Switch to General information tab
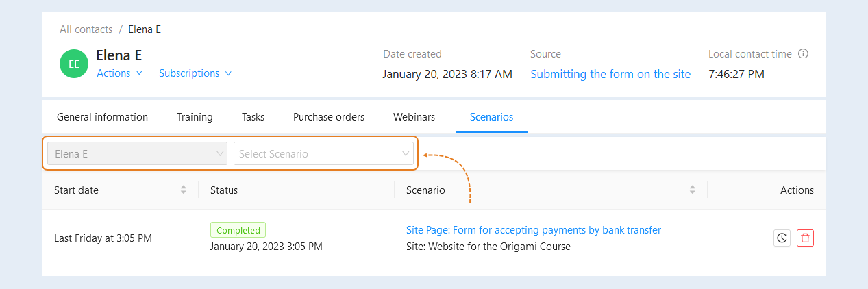Image resolution: width=868 pixels, height=289 pixels. [102, 117]
